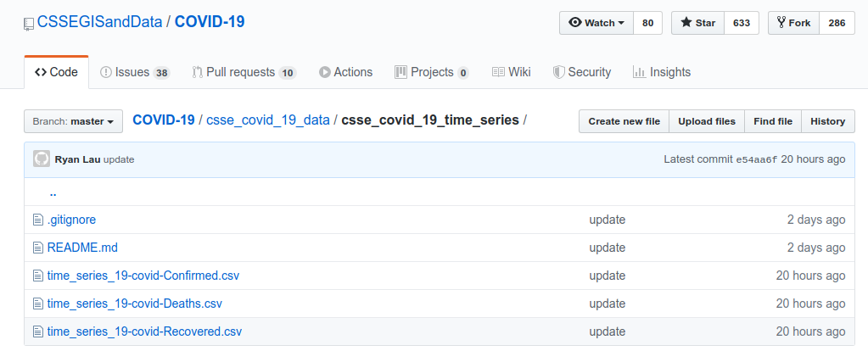Open time_series_19-covid-Confirmed.csv file
Screen dimensions: 868x351
point(143,276)
